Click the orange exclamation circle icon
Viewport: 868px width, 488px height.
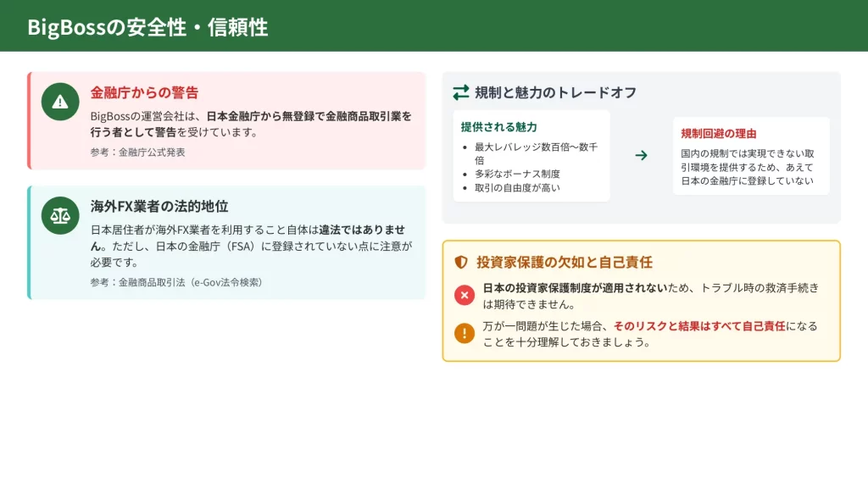click(464, 333)
